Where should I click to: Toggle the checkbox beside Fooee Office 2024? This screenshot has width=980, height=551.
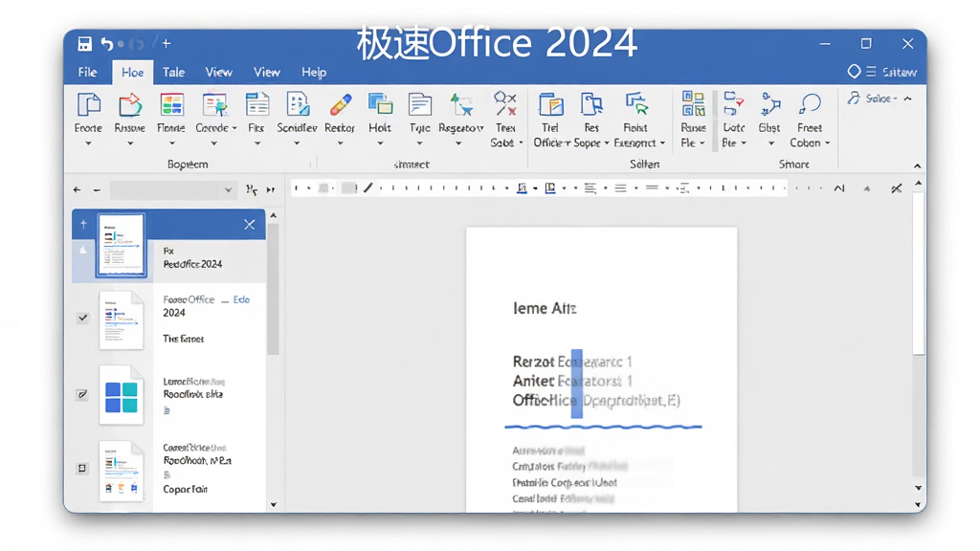tap(82, 318)
